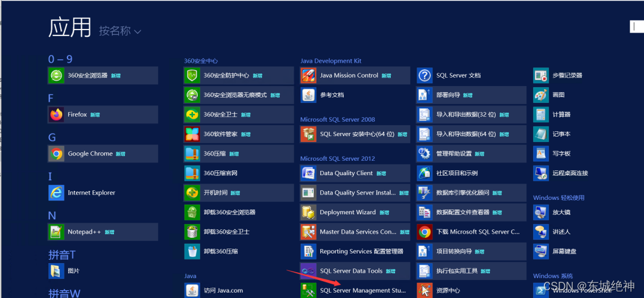644x298 pixels.
Task: Open 360安全浏览器无痕模式 icon
Action: [192, 95]
